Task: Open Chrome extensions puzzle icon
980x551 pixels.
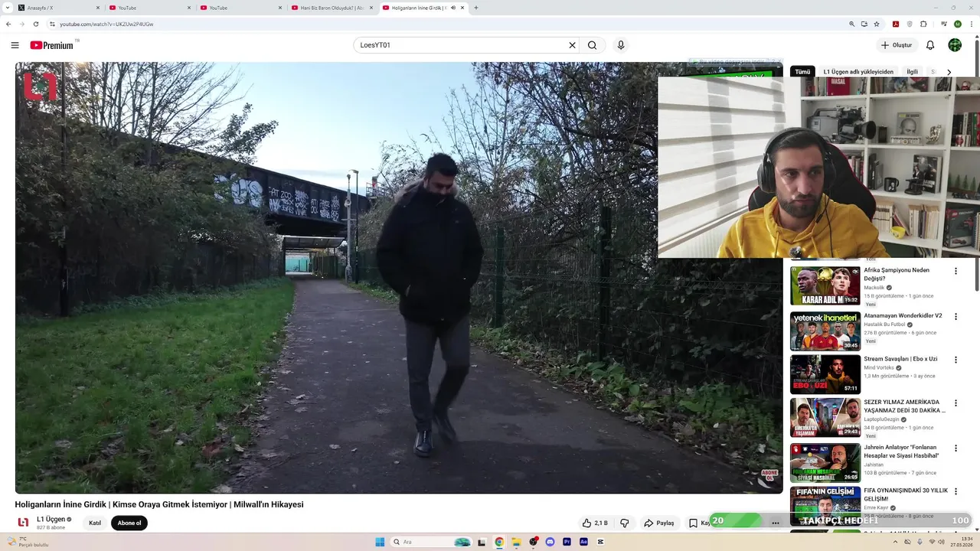Action: (923, 24)
